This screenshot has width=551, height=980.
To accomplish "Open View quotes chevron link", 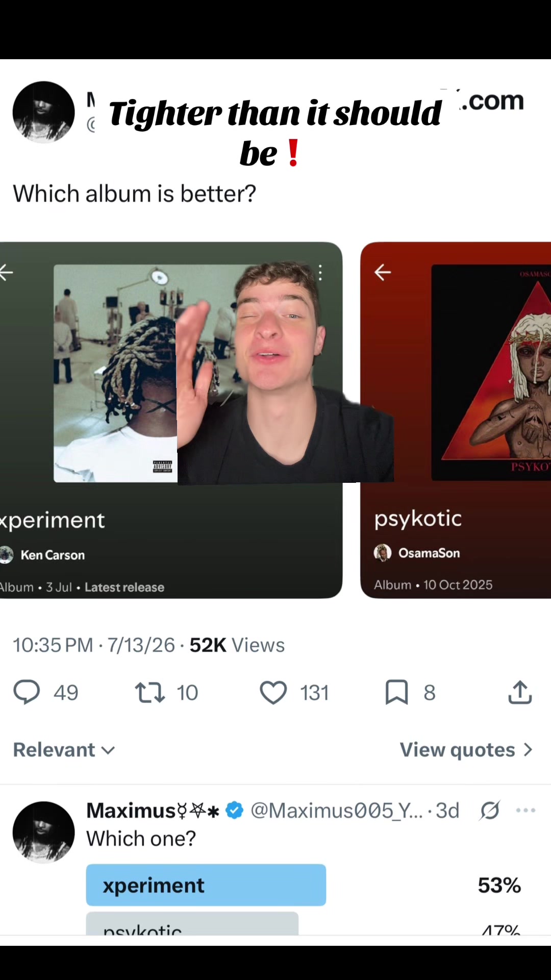I will pos(466,750).
